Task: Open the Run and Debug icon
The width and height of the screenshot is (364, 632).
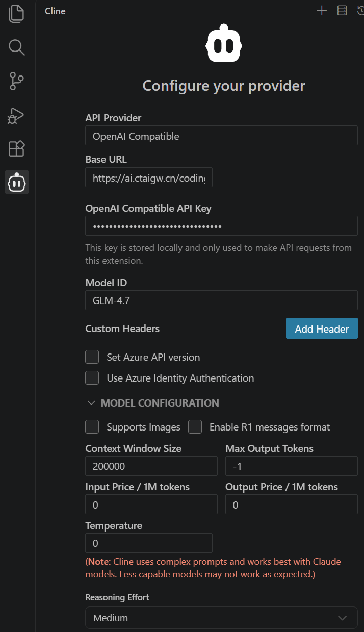Action: tap(17, 115)
